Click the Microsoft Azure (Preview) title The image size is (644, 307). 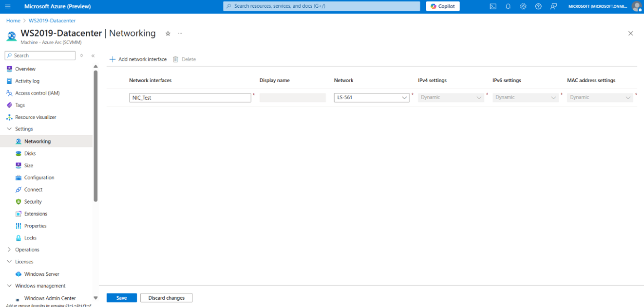[57, 6]
